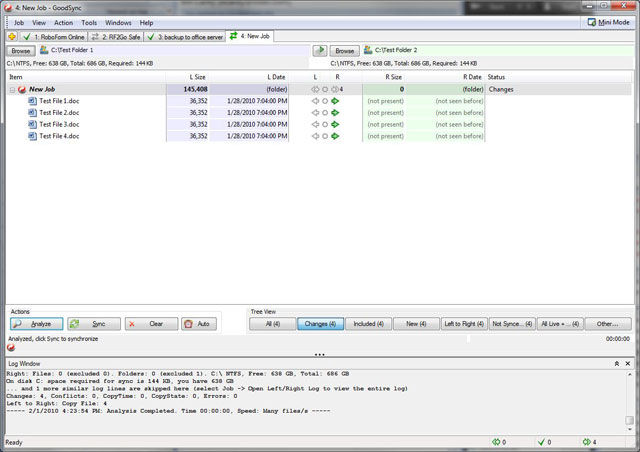
Task: Click the C:\Test Folder 1 path field
Action: 179,50
